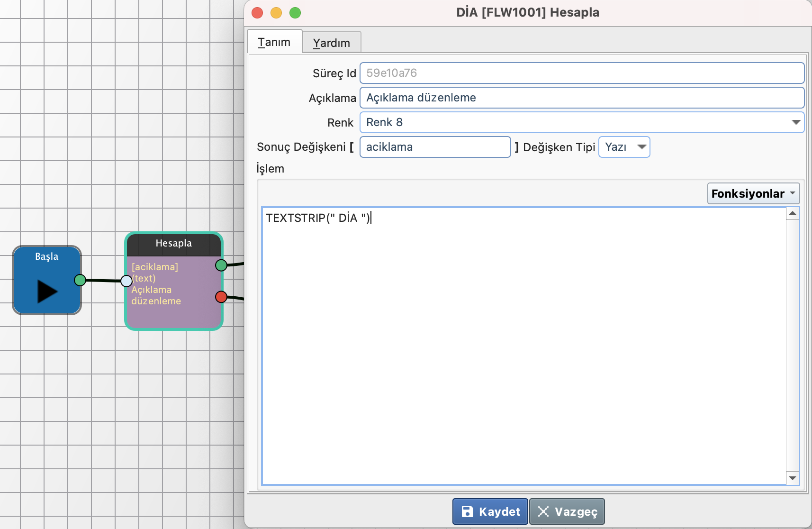The width and height of the screenshot is (812, 529).
Task: Focus the Sonuç Değişkeni input field
Action: coord(435,147)
